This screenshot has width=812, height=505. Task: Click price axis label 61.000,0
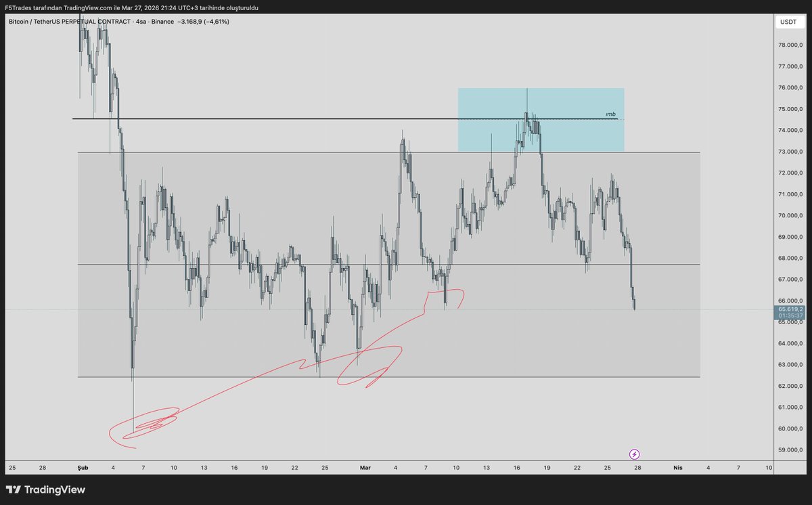tap(790, 408)
